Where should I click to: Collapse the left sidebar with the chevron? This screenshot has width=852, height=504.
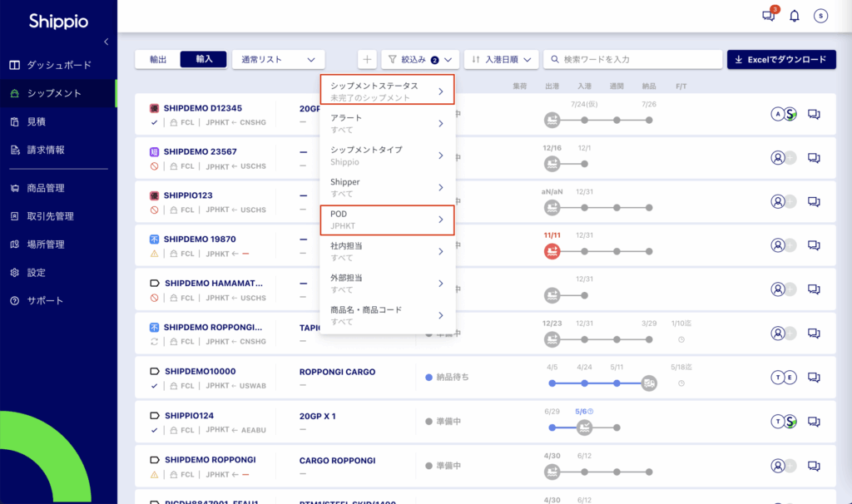[x=106, y=42]
